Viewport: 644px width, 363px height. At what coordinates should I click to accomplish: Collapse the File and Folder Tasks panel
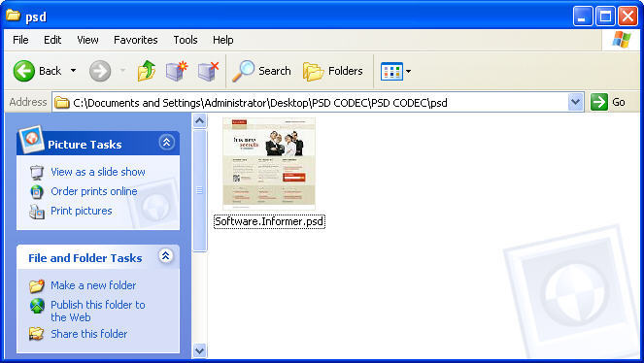165,256
